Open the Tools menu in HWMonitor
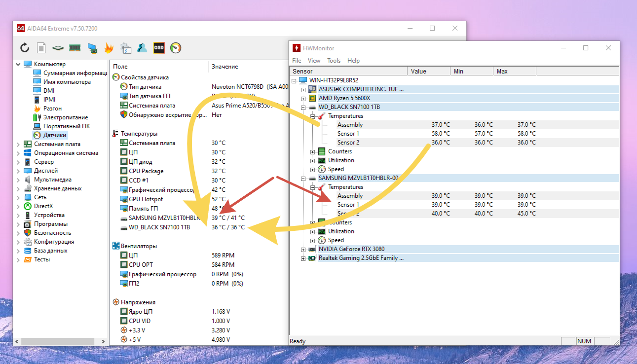This screenshot has width=637, height=364. coord(334,61)
